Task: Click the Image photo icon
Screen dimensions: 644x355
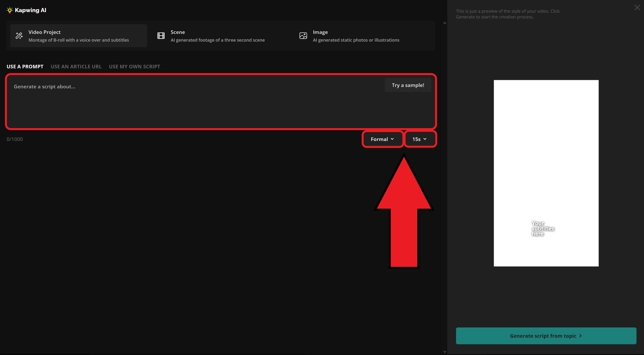Action: pos(303,35)
